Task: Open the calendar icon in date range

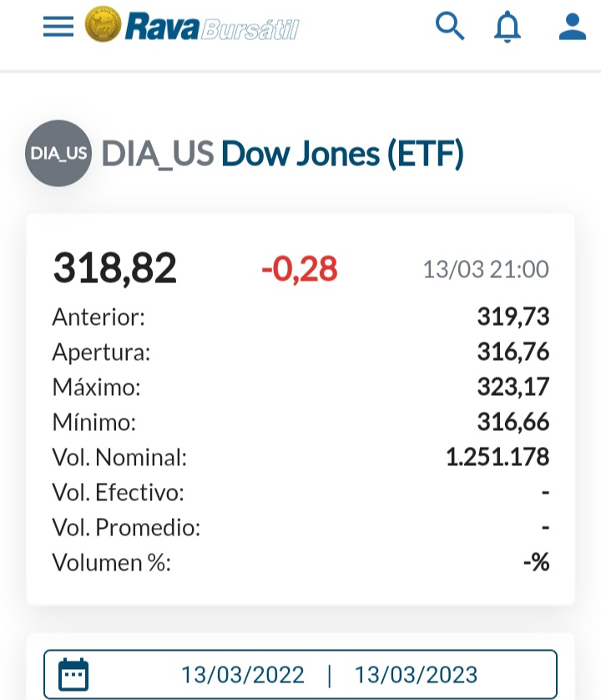Action: 74,674
